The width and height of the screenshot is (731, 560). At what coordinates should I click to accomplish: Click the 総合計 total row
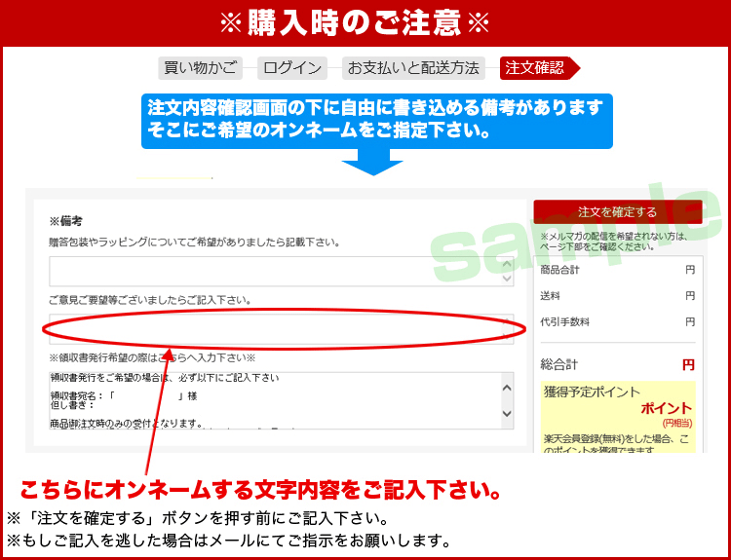(x=617, y=364)
